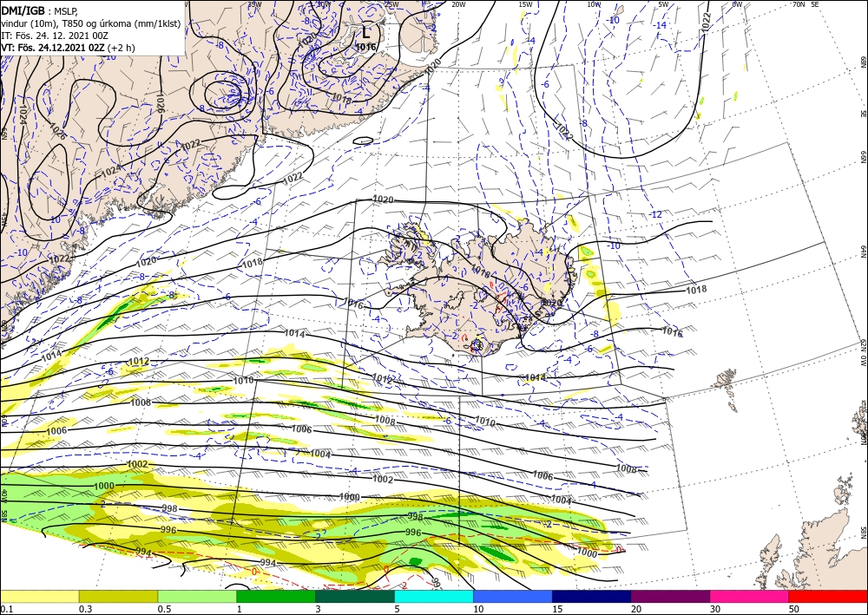868x615 pixels.
Task: Click the '0.5' legend value
Action: click(164, 609)
